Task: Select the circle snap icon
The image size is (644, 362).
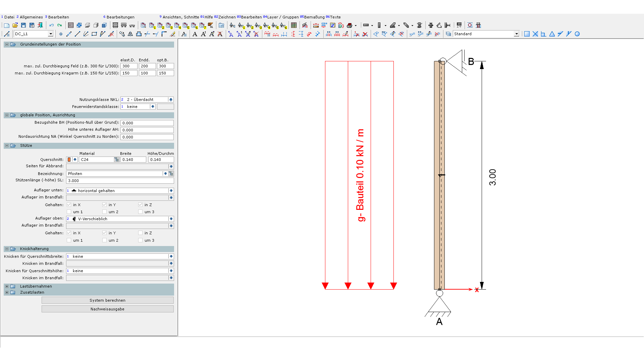Action: [577, 34]
